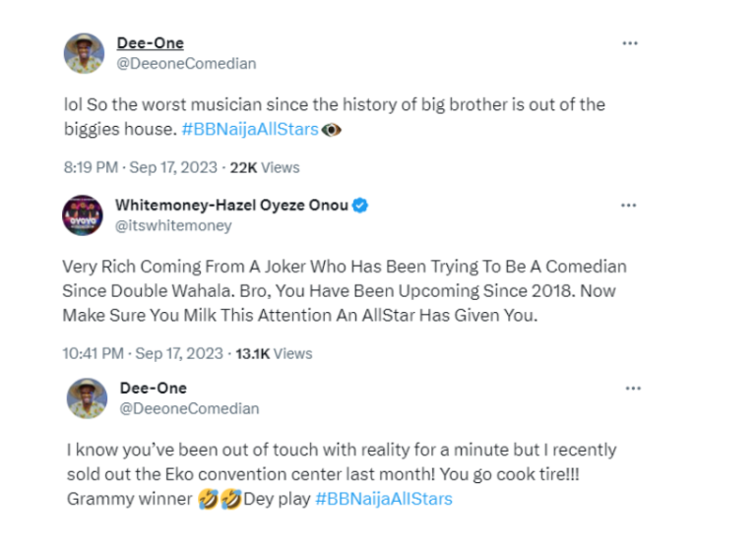The image size is (756, 547).
Task: Expand more options on Whitemoney's tweet
Action: pyautogui.click(x=630, y=205)
